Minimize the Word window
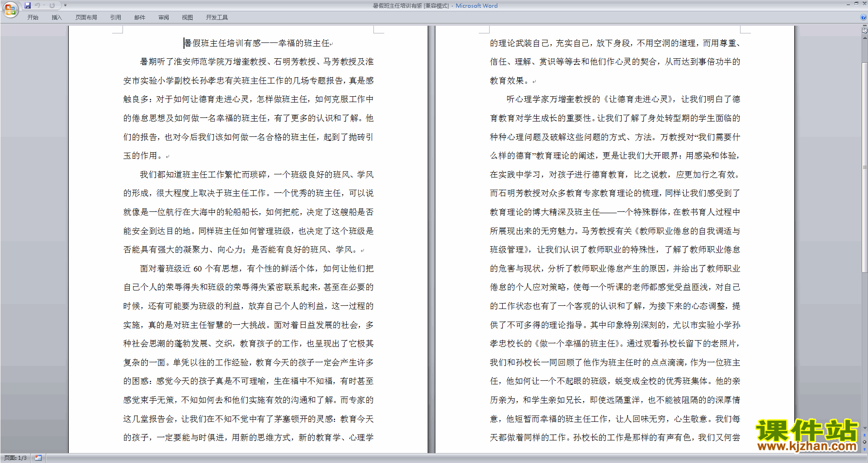This screenshot has width=868, height=463. click(x=848, y=4)
